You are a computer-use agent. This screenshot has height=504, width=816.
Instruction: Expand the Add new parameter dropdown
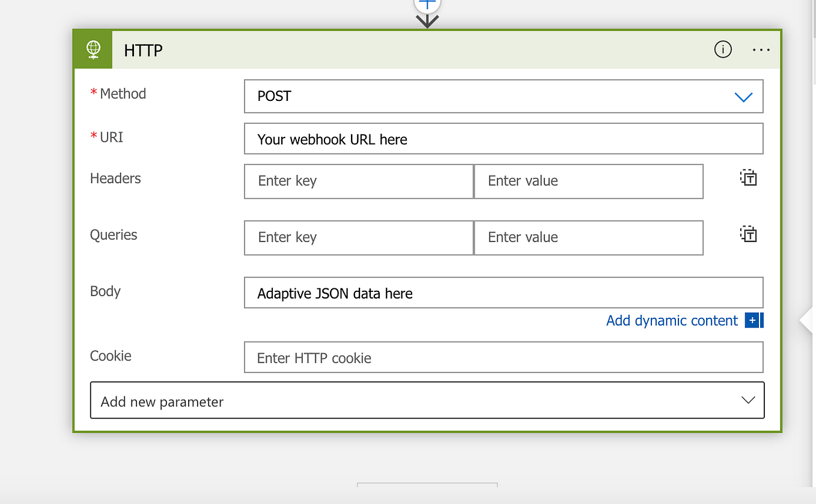tap(747, 400)
